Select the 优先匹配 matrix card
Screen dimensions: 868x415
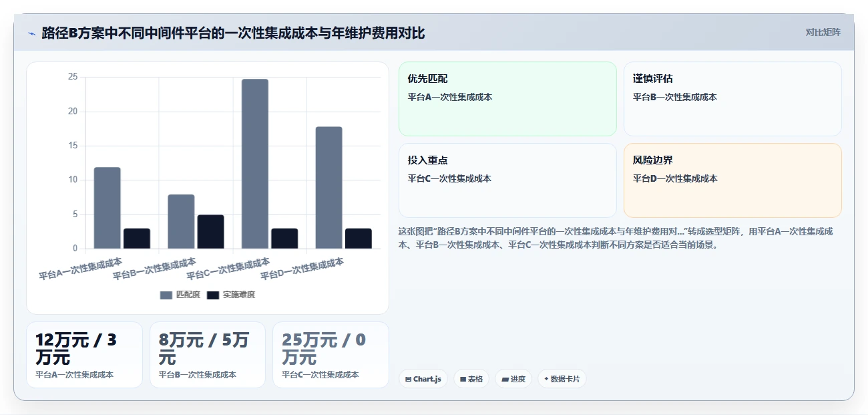click(507, 99)
